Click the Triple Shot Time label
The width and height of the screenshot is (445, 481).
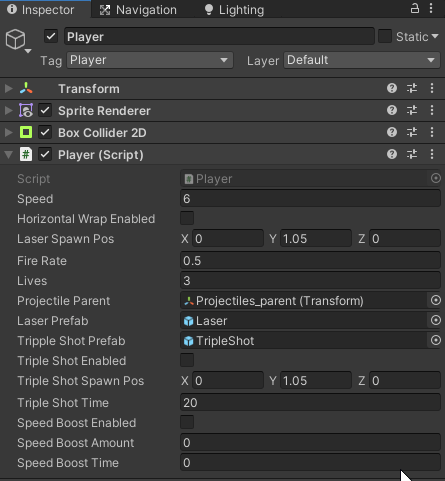click(63, 403)
